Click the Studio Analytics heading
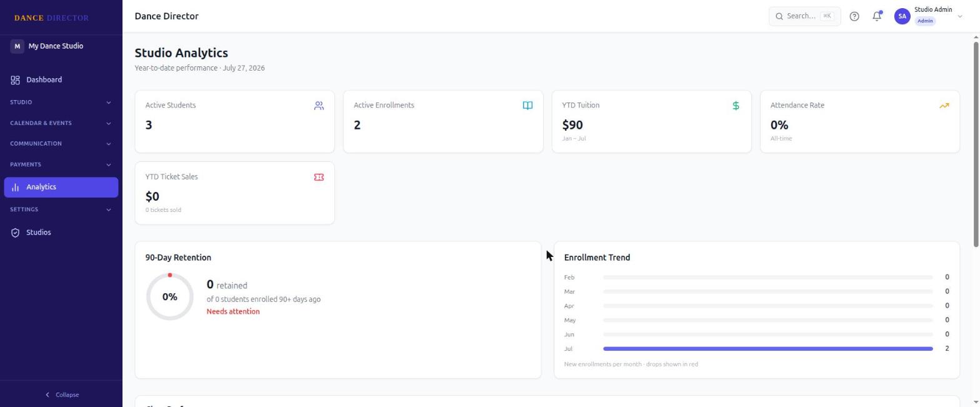Viewport: 980px width, 407px height. pos(181,53)
